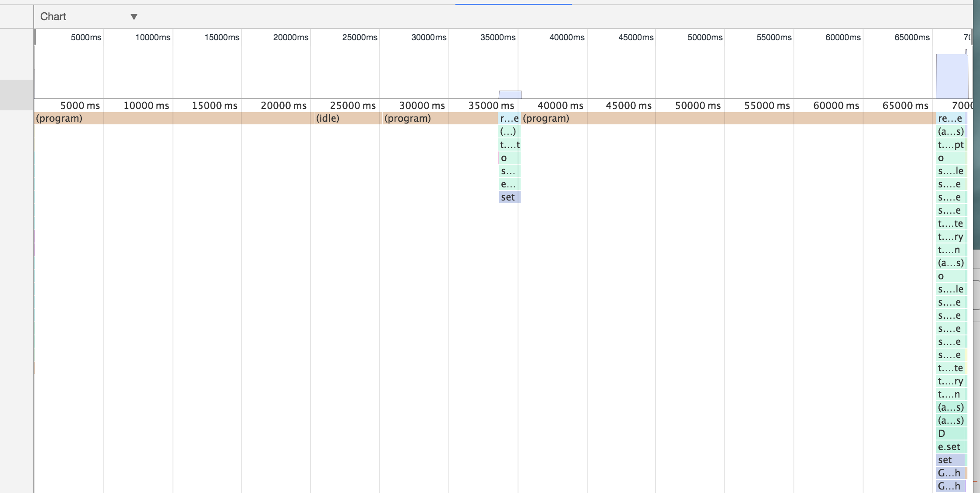Select the (idle) bar in the flame chart
980x493 pixels.
(x=347, y=118)
